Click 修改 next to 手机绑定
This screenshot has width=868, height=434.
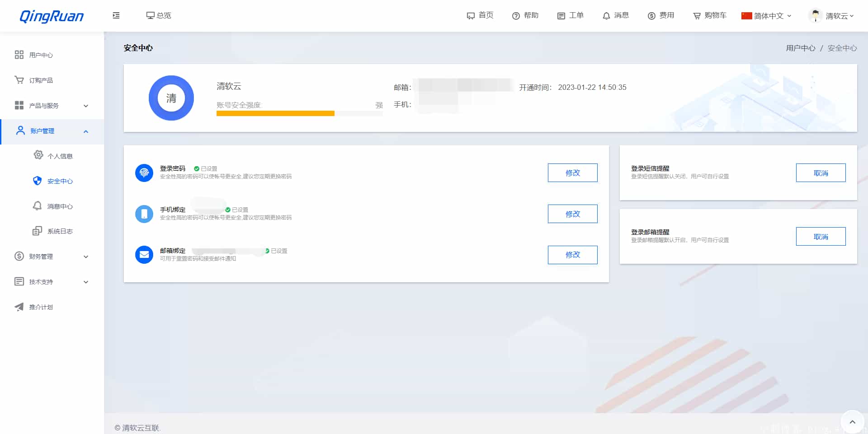(572, 214)
